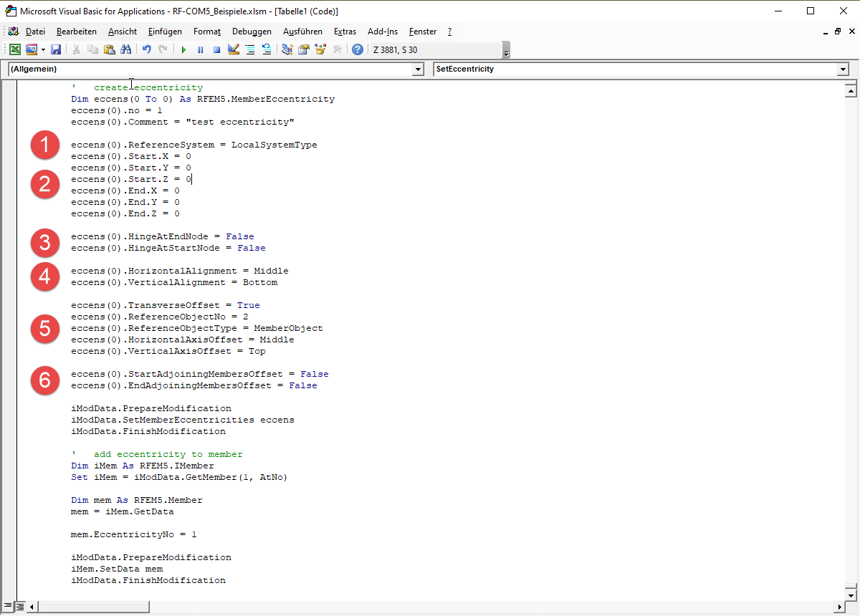The width and height of the screenshot is (860, 616).
Task: Expand the SetEccentricity procedure dropdown
Action: (x=843, y=69)
